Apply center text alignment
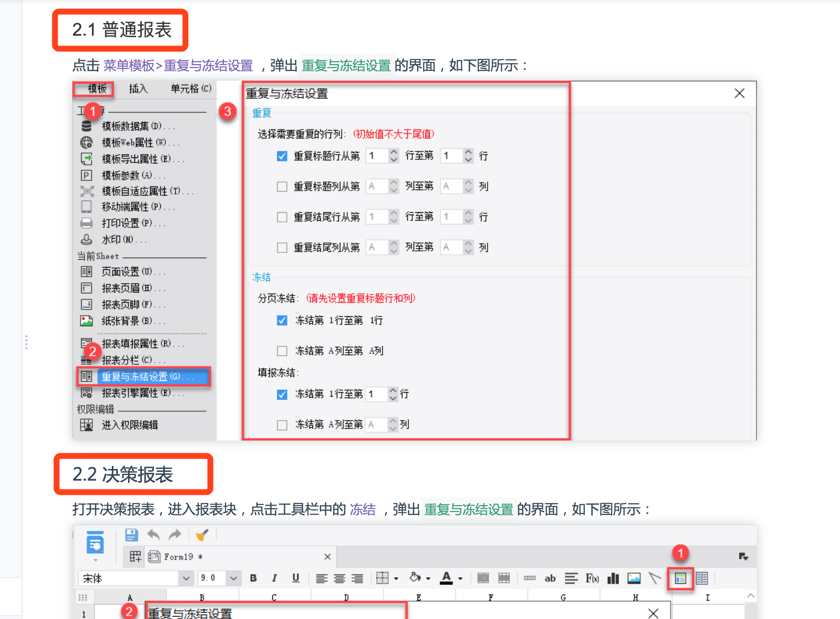840x619 pixels. pyautogui.click(x=339, y=579)
